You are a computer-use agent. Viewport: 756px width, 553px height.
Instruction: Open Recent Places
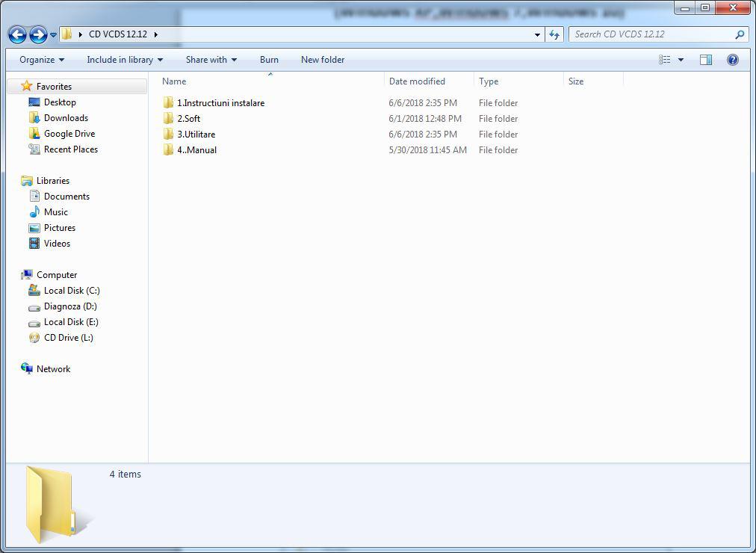71,149
